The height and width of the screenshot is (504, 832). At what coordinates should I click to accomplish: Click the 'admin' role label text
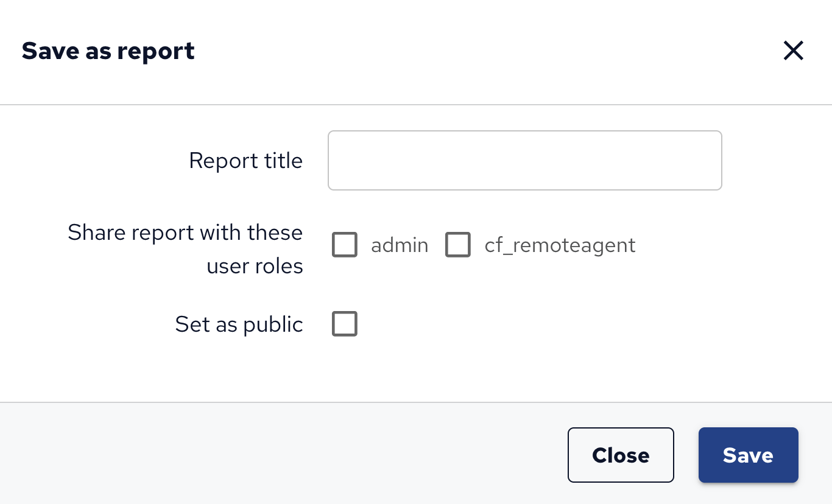[400, 245]
